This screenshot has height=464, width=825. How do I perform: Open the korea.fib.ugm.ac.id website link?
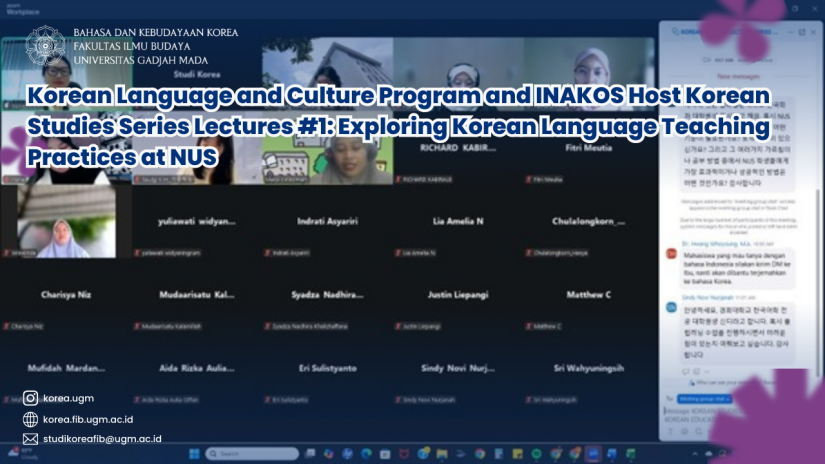pos(88,419)
